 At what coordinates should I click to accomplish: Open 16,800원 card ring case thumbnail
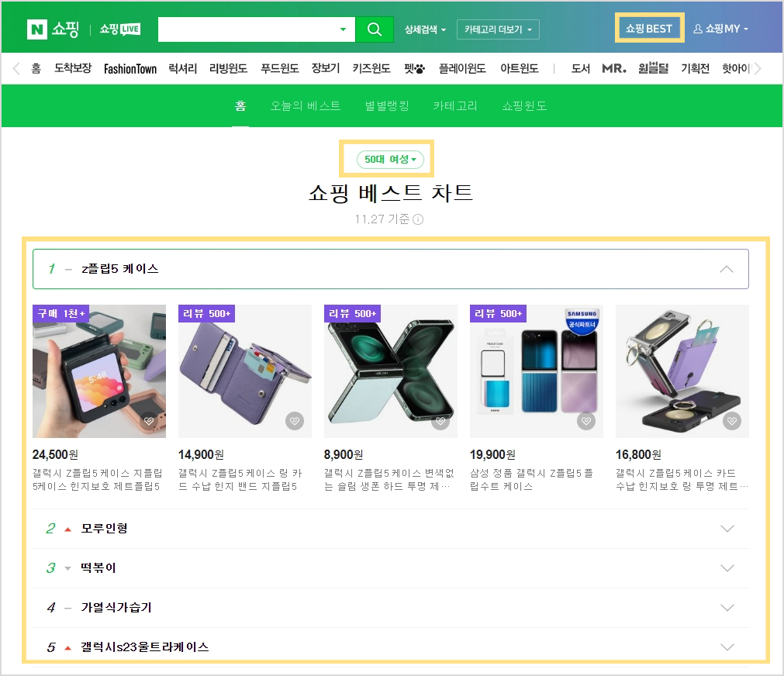[x=682, y=371]
